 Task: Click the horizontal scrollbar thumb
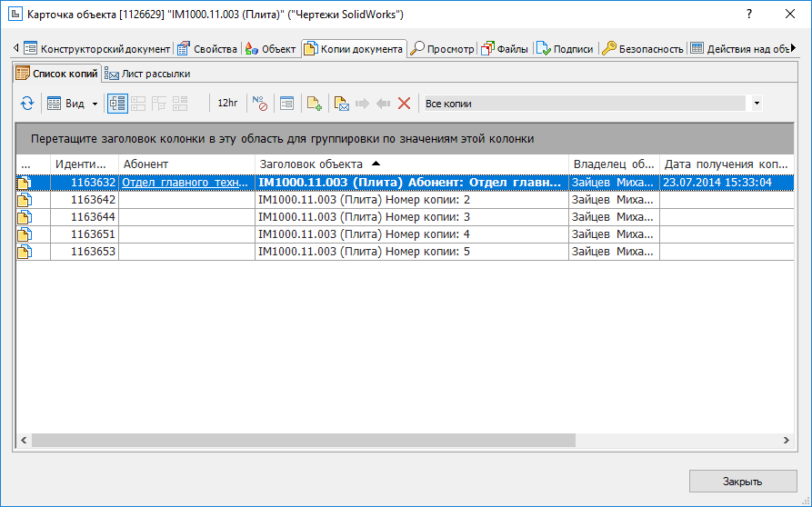point(304,440)
